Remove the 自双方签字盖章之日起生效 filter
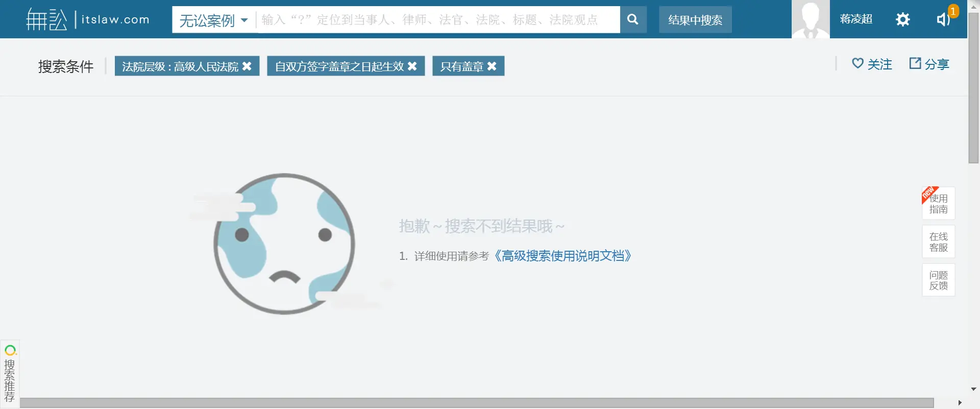 (x=412, y=66)
